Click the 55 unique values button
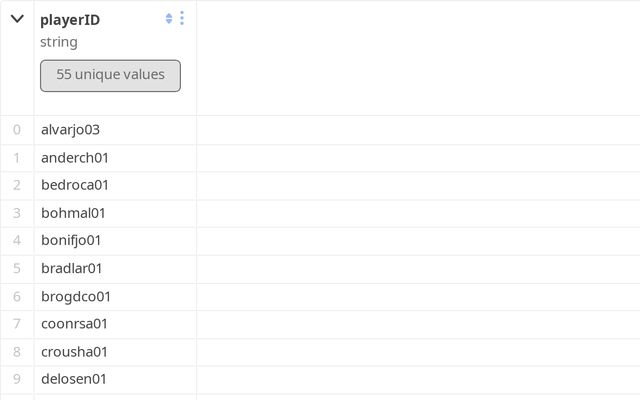Image resolution: width=640 pixels, height=400 pixels. point(110,75)
